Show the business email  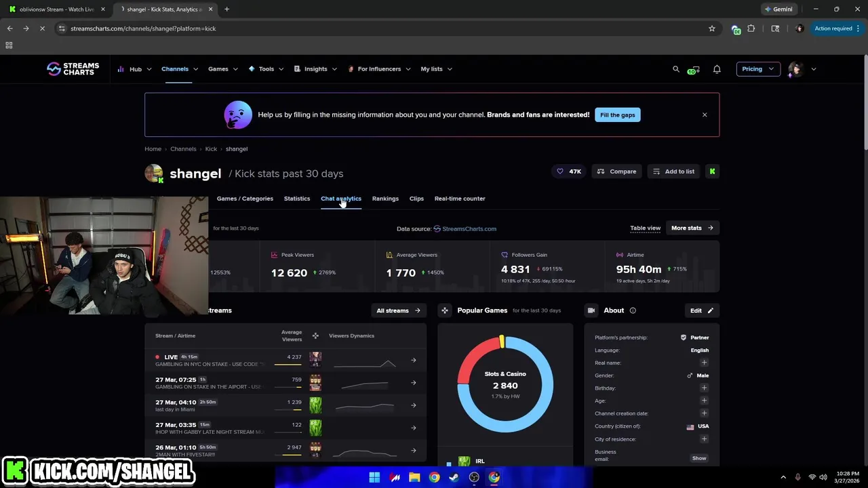(x=699, y=458)
